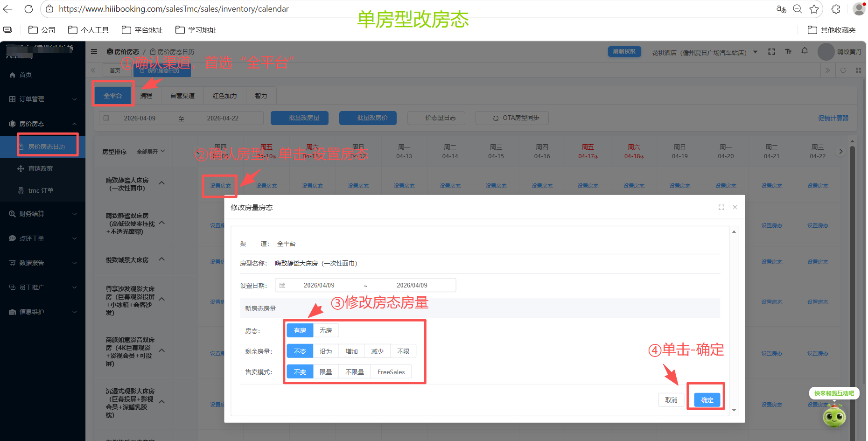Collapse the 嗨致静谧大床房 row chevron
Viewport: 868px width, 441px height.
pos(162,183)
